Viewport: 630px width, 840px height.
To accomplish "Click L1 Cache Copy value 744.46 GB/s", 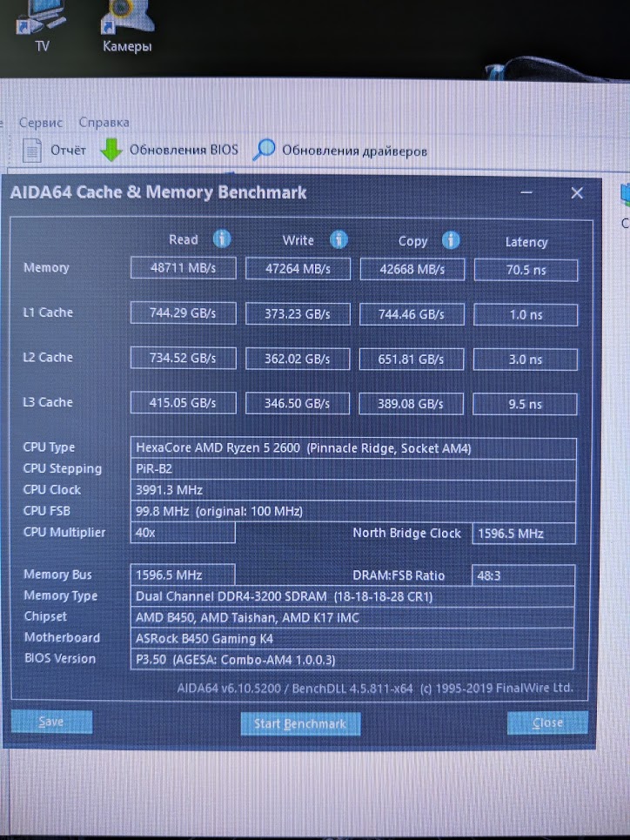I will (x=412, y=314).
